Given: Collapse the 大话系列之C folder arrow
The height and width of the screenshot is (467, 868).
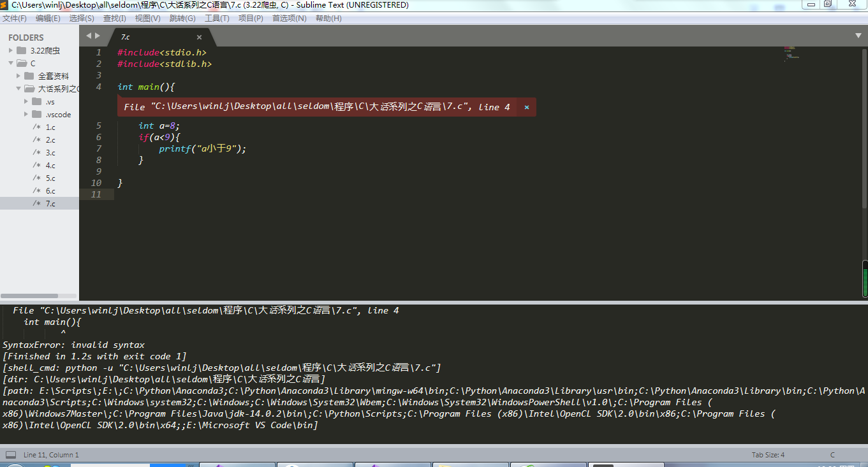Looking at the screenshot, I should click(18, 89).
